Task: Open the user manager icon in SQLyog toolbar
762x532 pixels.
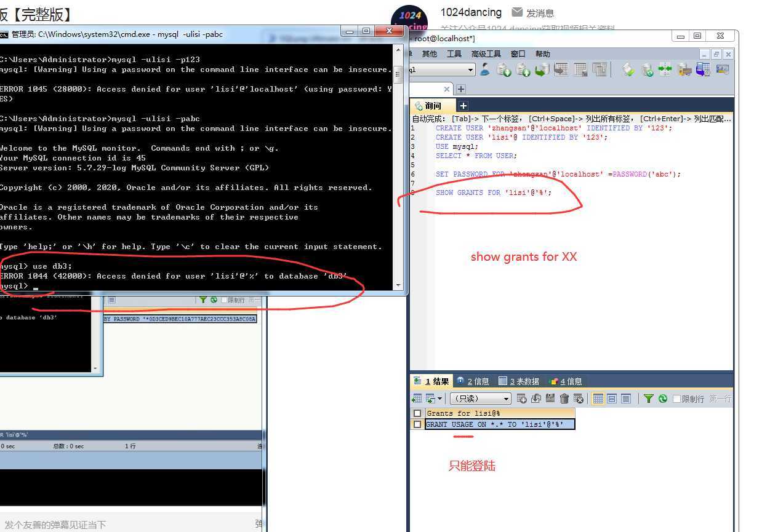Action: [485, 69]
